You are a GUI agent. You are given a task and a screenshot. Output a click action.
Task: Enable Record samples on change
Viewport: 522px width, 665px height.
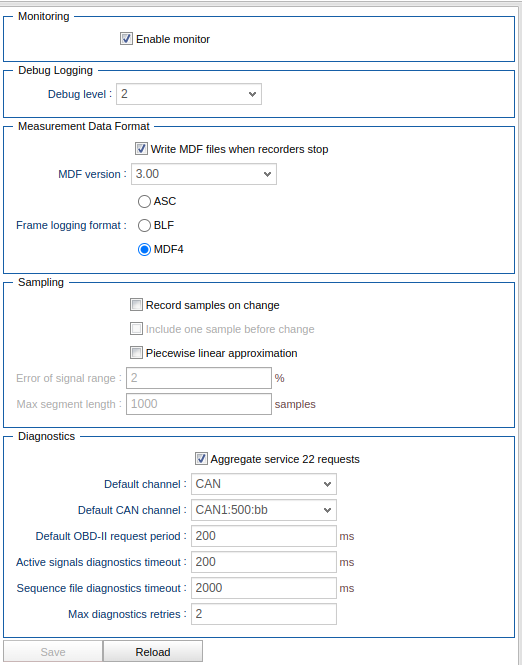coord(136,305)
